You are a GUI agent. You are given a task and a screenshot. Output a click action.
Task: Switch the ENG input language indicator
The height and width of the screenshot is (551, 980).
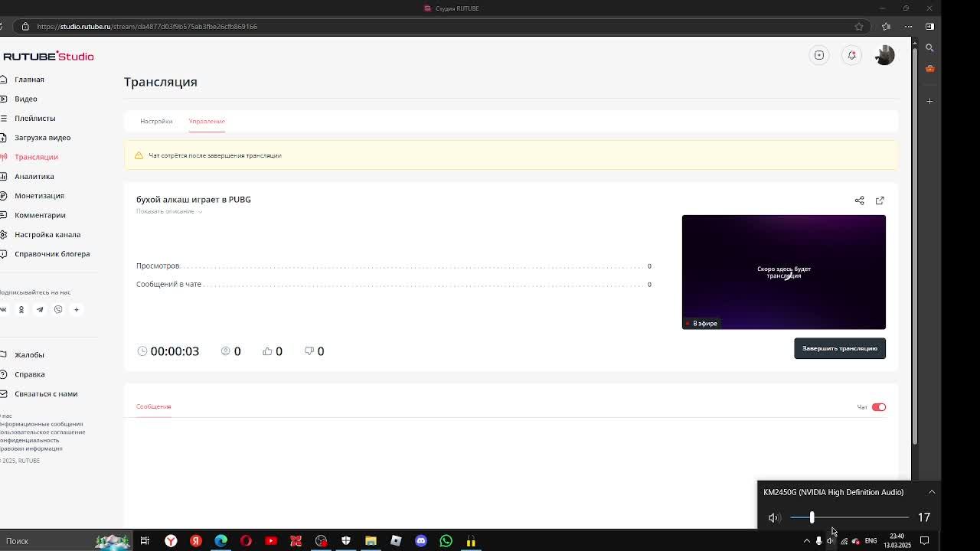pos(871,541)
